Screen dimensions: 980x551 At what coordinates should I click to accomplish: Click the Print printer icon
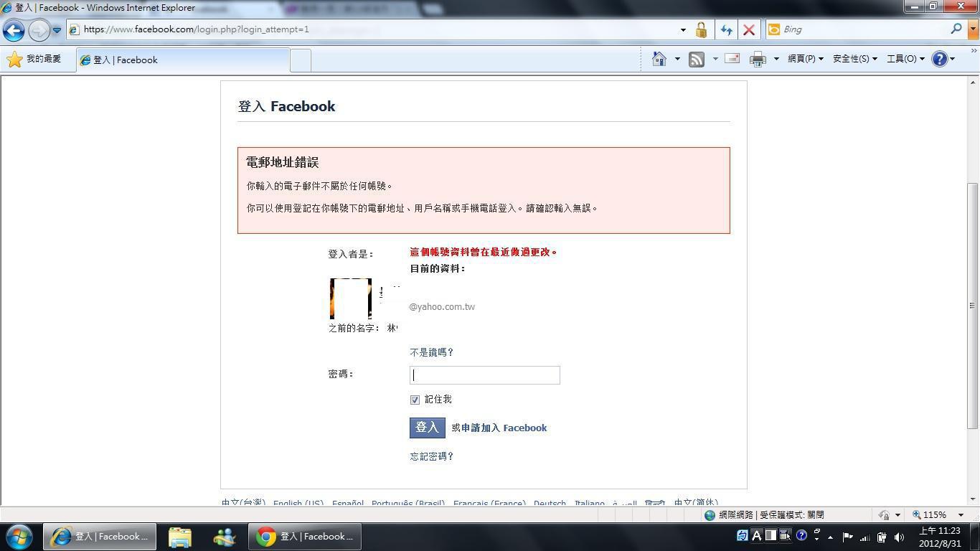758,60
